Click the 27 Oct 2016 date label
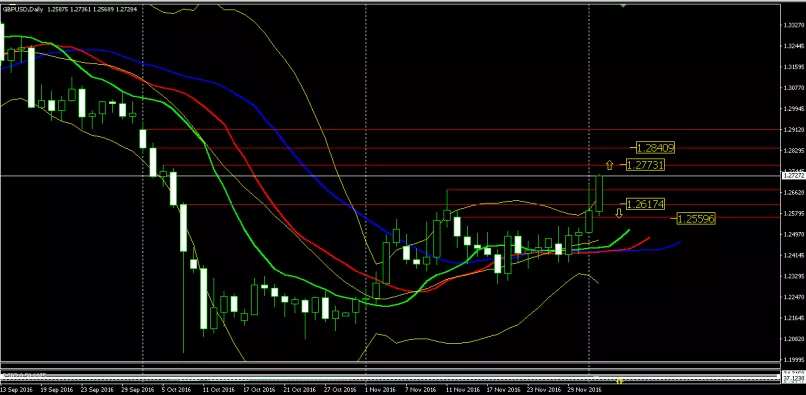Viewport: 806px width, 395px height. (341, 390)
